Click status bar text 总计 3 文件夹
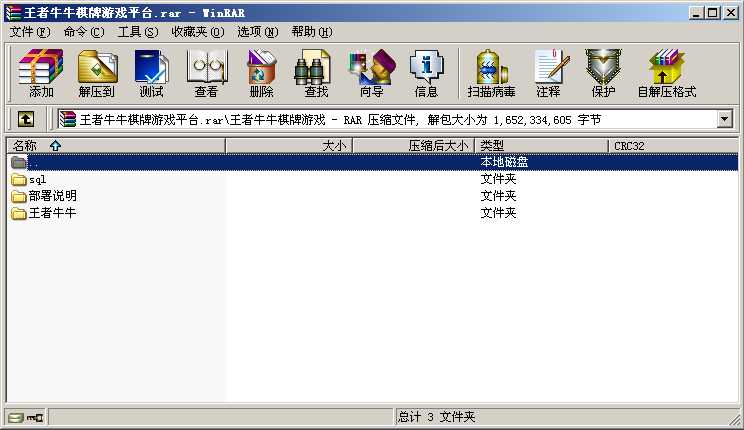This screenshot has width=744, height=430. point(437,417)
